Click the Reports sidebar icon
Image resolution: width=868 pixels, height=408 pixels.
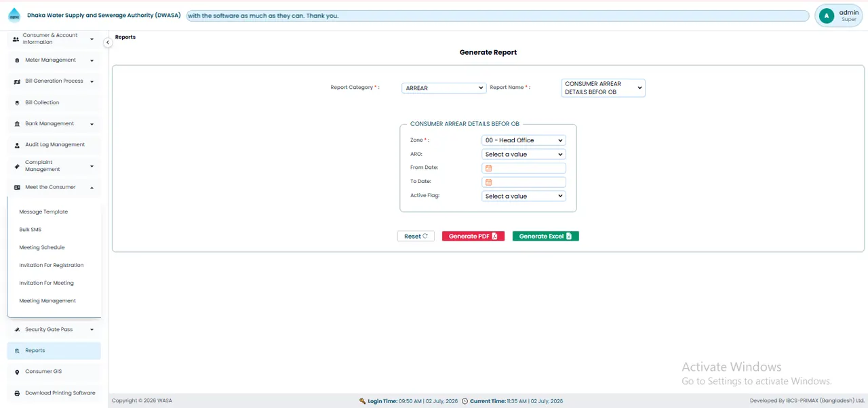pos(17,351)
